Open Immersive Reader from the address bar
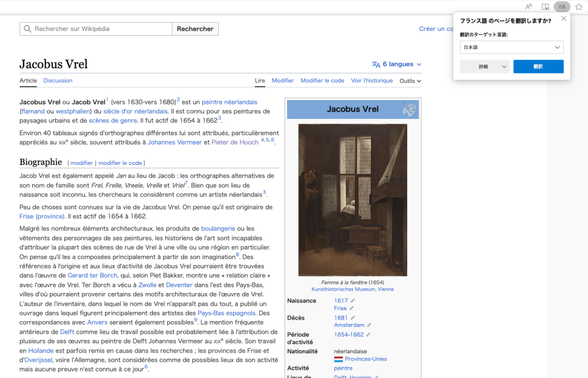 [546, 7]
